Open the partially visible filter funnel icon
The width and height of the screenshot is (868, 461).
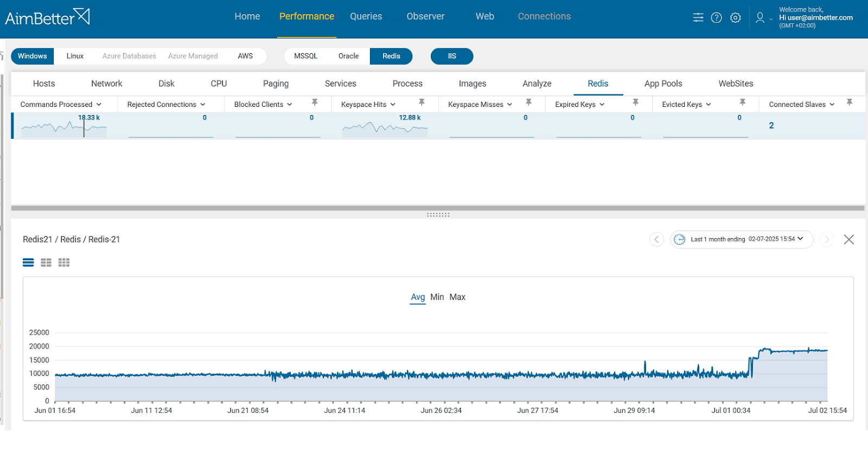[2, 56]
